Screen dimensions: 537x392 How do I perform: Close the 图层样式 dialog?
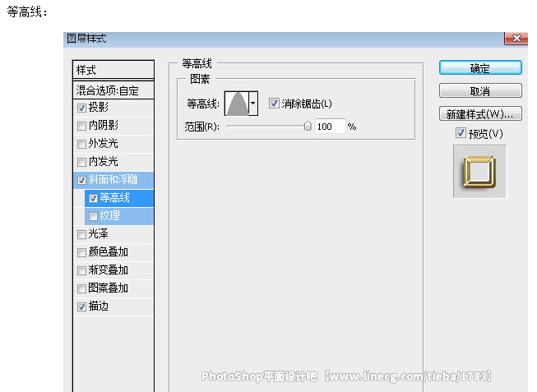(516, 39)
